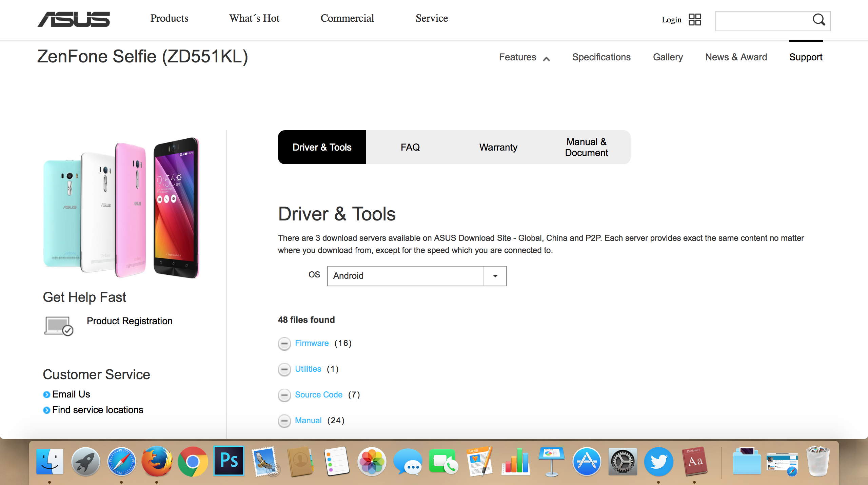Screen dimensions: 868x485
Task: Open App Store in the dock
Action: click(587, 461)
